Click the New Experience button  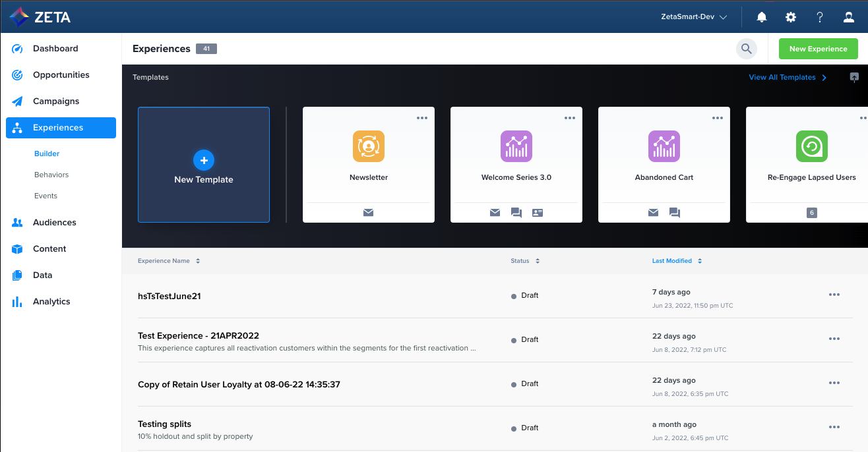[818, 49]
